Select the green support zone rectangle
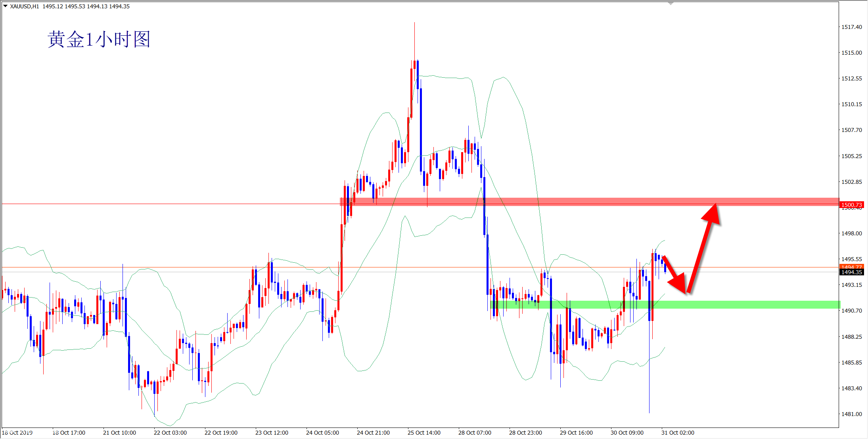The height and width of the screenshot is (439, 868). click(753, 305)
